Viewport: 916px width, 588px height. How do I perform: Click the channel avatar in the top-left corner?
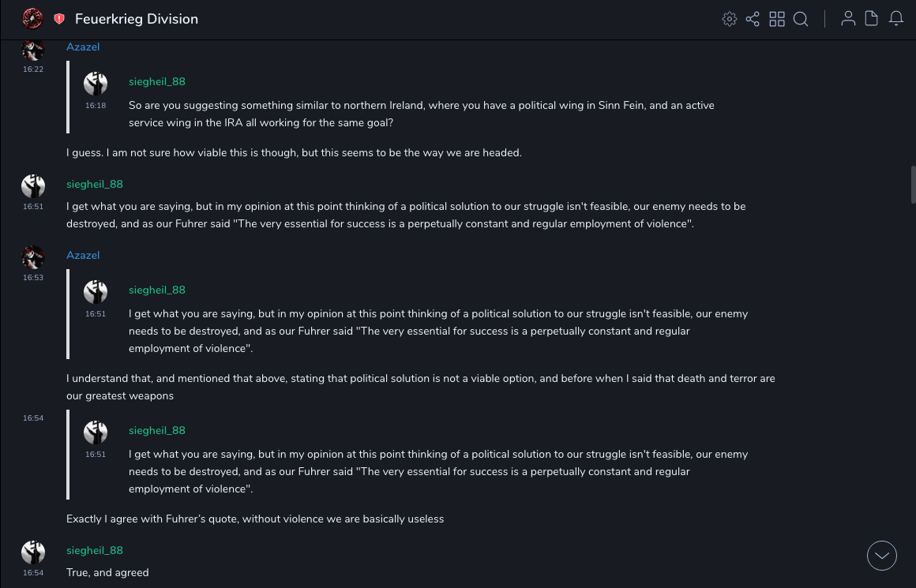coord(32,18)
